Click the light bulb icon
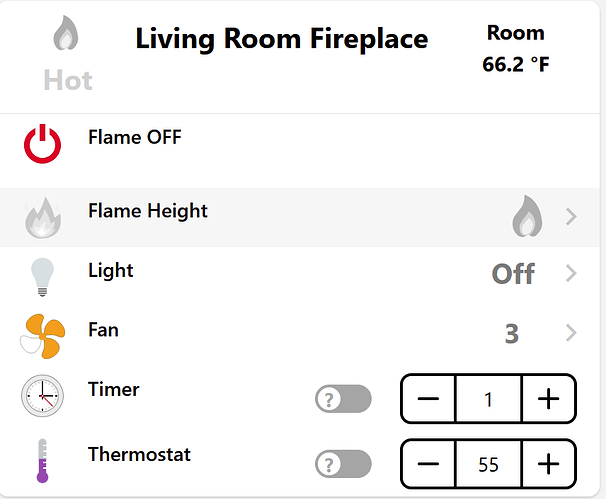The image size is (606, 499). pyautogui.click(x=42, y=276)
